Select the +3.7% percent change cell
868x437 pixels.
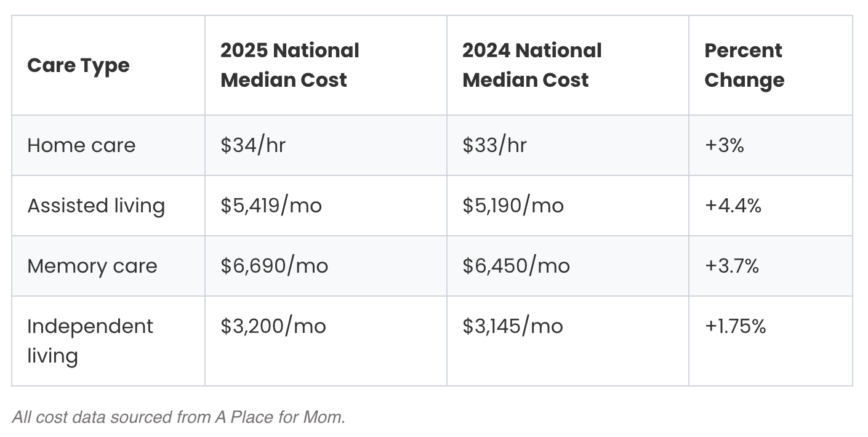coord(732,266)
